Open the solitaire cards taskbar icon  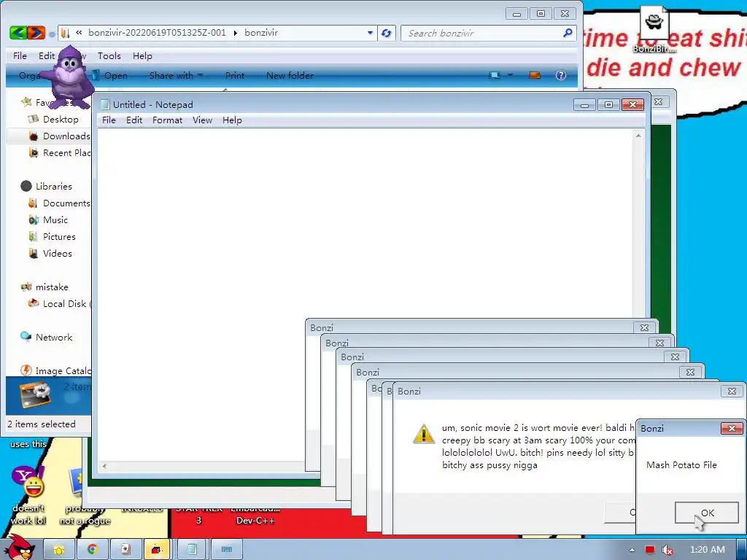(125, 550)
